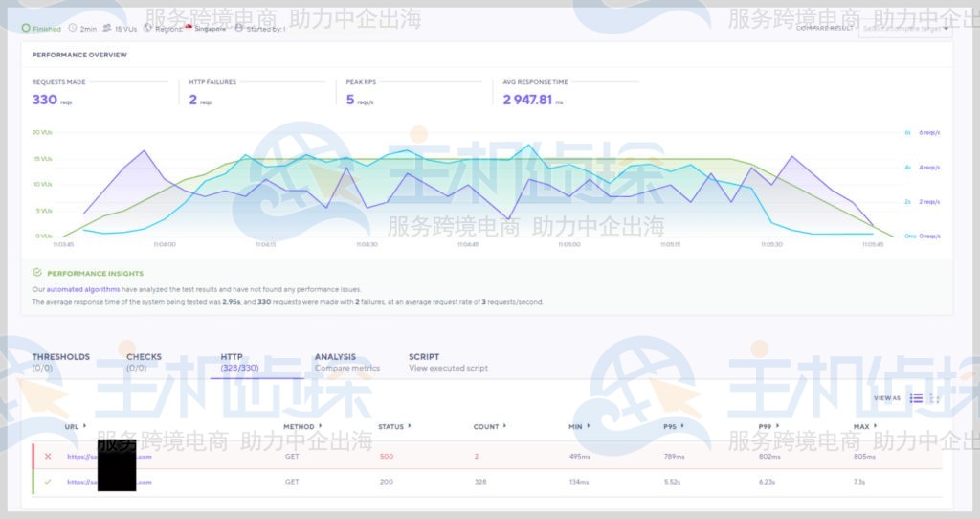The image size is (980, 519).
Task: Open the THRESHOLDS tab
Action: (x=60, y=362)
